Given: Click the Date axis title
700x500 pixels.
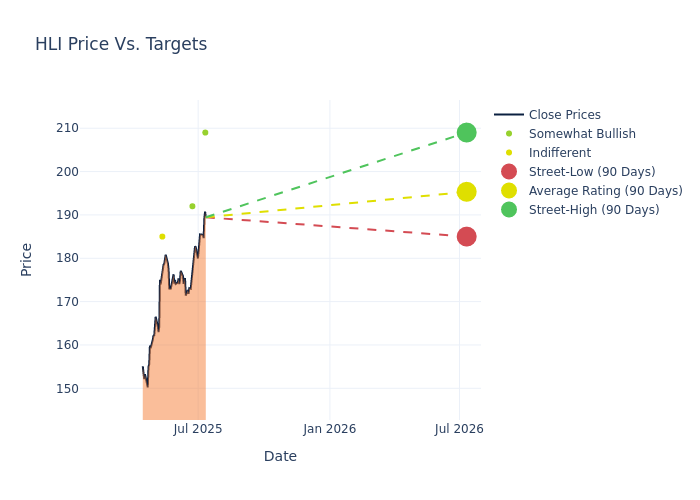Looking at the screenshot, I should [x=280, y=456].
